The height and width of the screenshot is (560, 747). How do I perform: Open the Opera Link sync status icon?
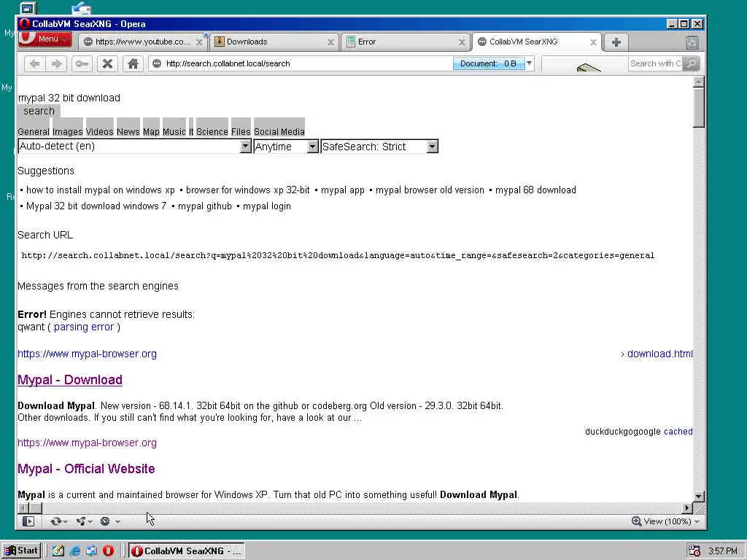click(58, 521)
